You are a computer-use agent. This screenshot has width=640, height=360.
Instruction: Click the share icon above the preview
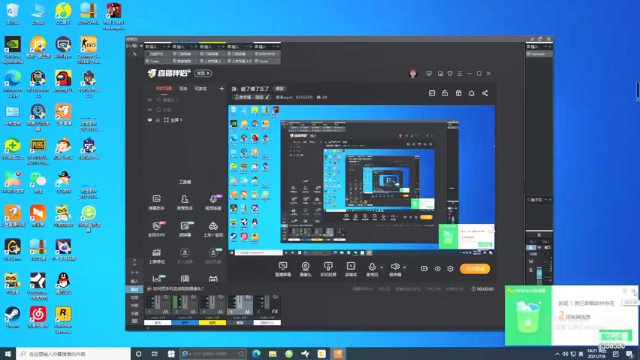pos(485,93)
